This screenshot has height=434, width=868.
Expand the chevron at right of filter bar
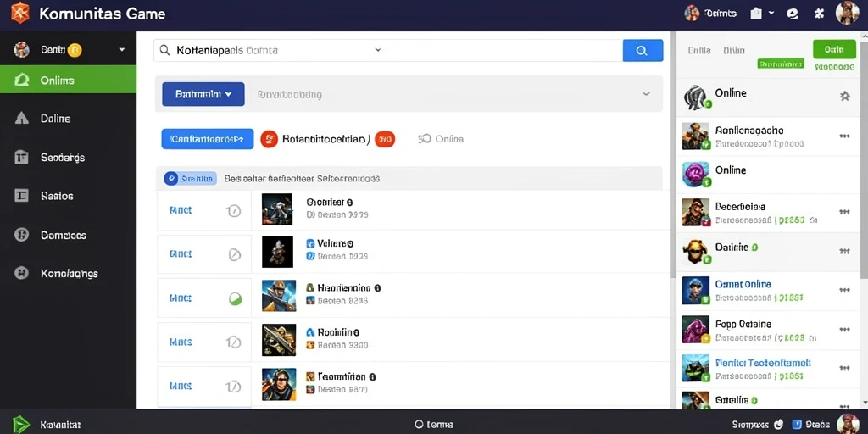point(646,94)
